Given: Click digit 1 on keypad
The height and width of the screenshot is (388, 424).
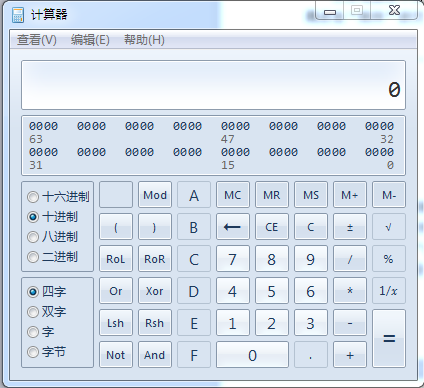Looking at the screenshot, I should [233, 323].
